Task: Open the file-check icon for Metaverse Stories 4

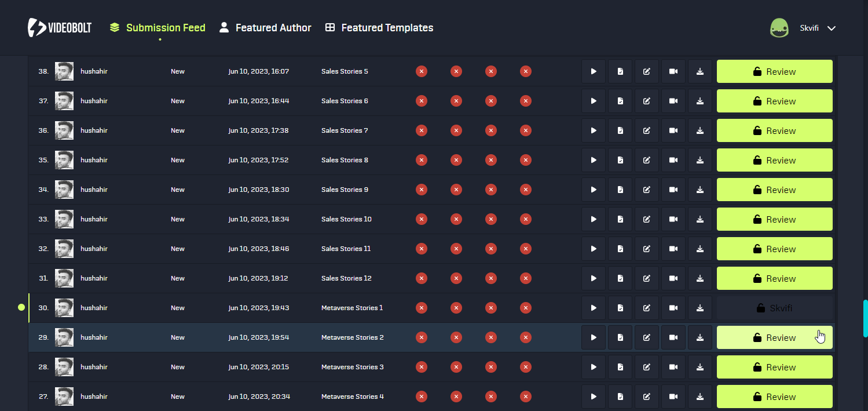Action: (620, 397)
